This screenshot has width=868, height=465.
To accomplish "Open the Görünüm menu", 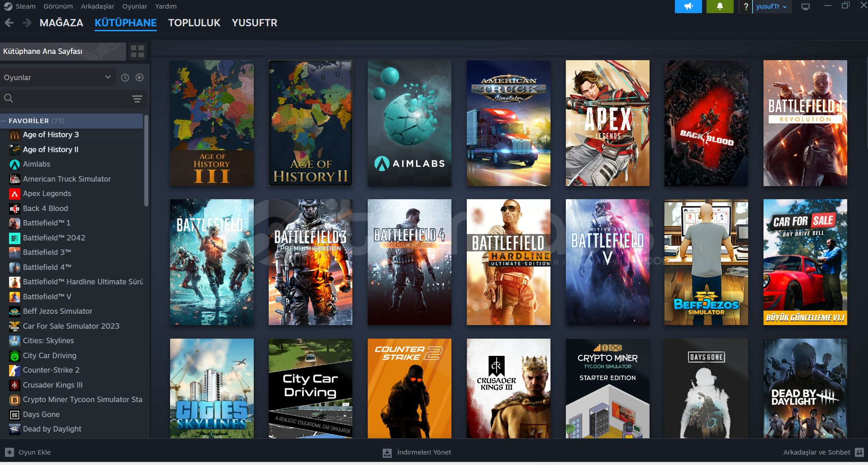I will [58, 6].
